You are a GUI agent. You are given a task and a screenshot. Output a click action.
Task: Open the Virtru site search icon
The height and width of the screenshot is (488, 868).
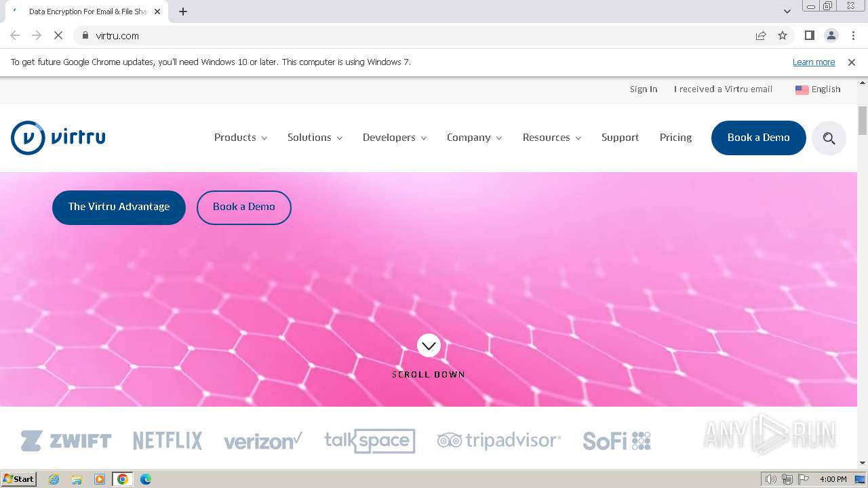(829, 138)
